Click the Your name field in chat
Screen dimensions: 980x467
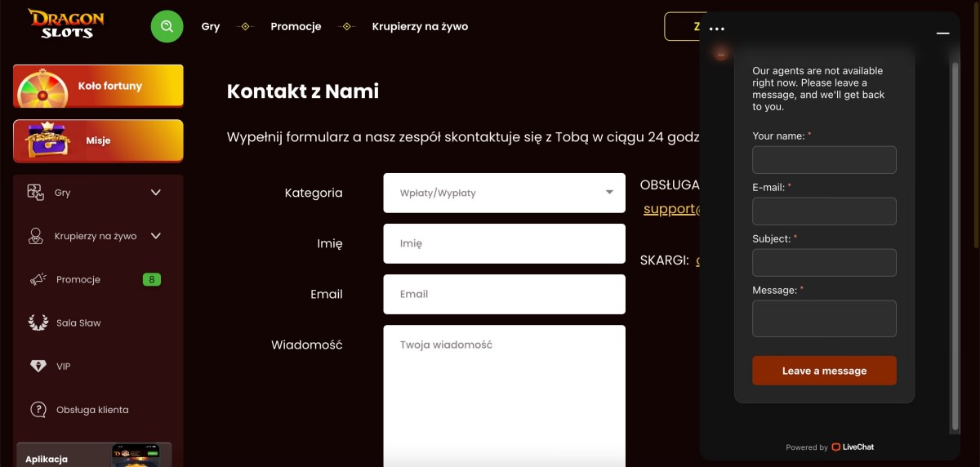[x=824, y=160]
